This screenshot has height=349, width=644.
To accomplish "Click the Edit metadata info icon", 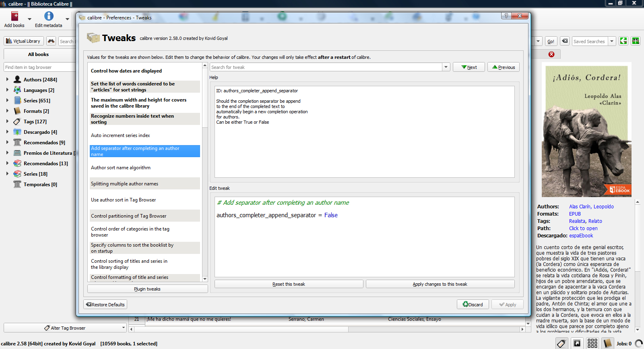I will 49,16.
